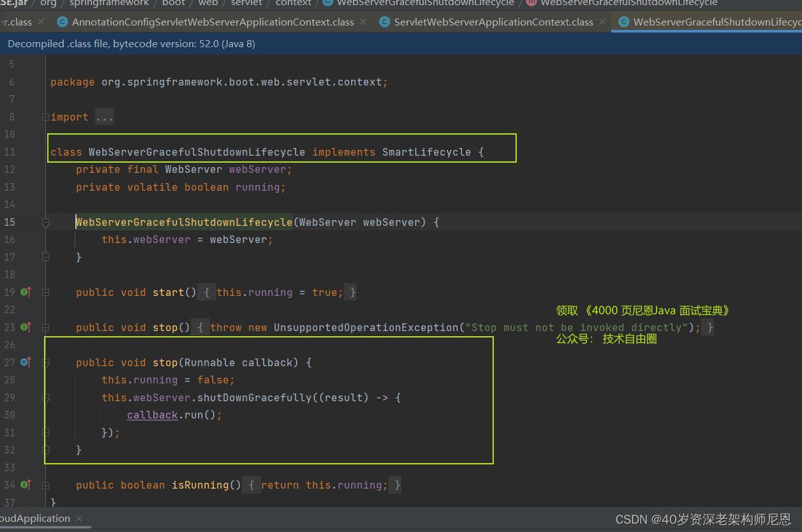Click the blue override gutter icon on line 27
This screenshot has width=802, height=532.
[x=26, y=362]
